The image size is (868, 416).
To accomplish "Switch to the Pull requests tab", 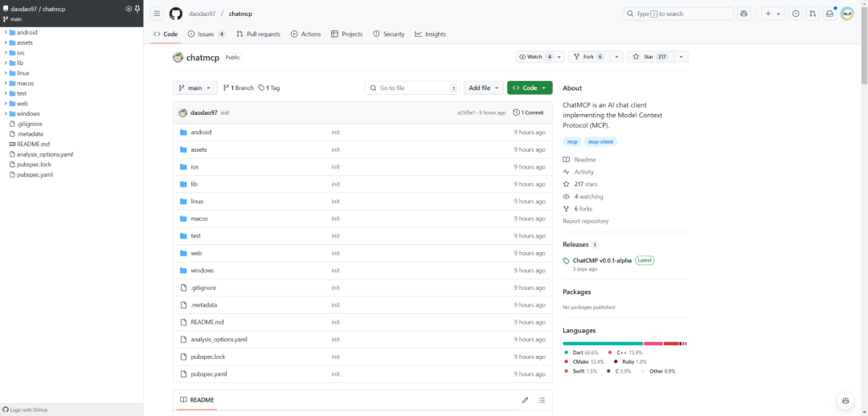I will [258, 34].
